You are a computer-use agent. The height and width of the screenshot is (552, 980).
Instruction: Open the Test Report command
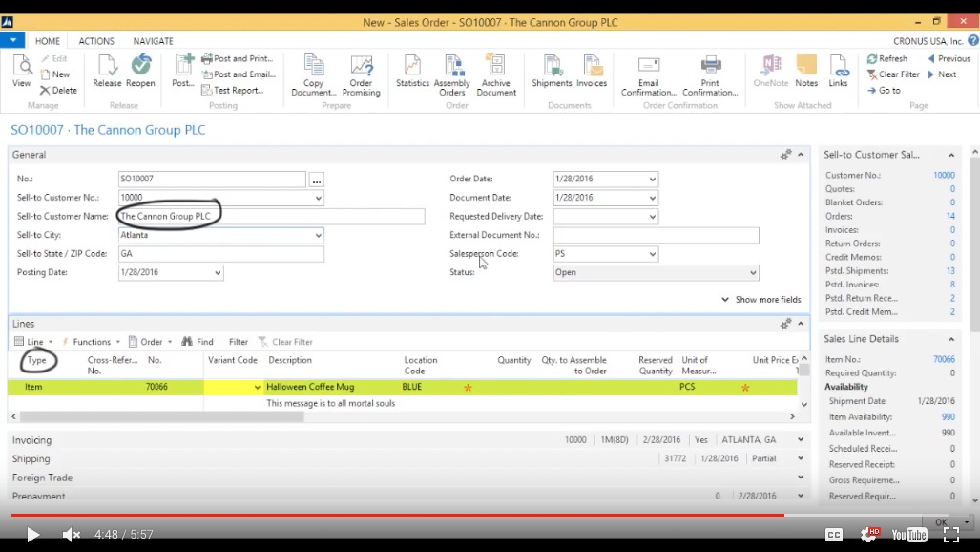coord(233,90)
